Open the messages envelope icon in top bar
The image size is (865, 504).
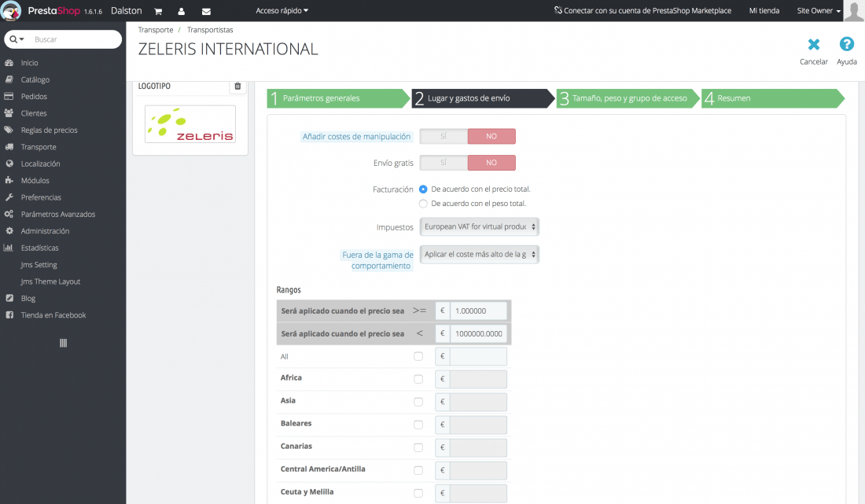click(206, 11)
